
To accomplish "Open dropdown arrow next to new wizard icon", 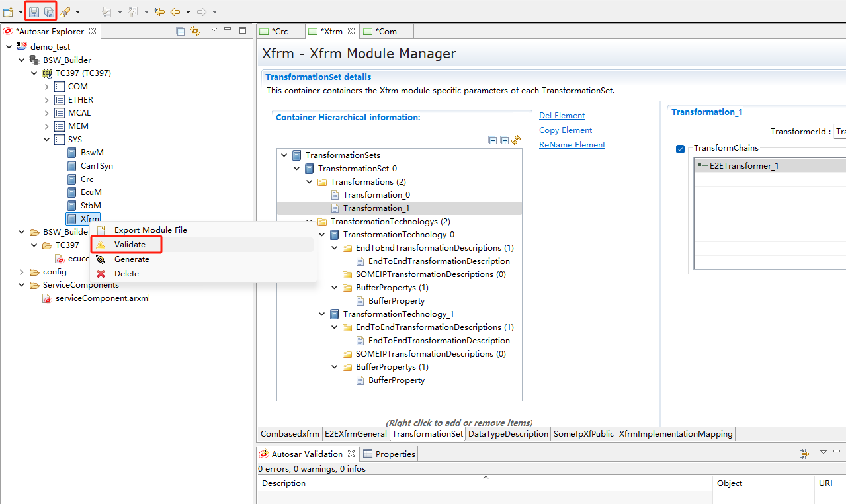I will pyautogui.click(x=21, y=12).
